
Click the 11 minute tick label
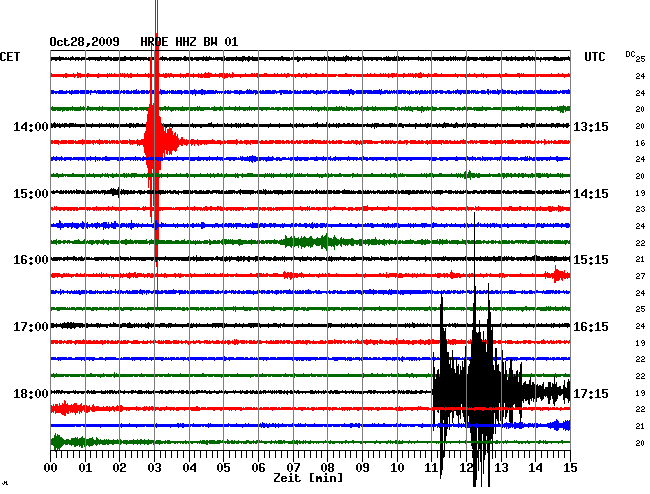[x=432, y=468]
